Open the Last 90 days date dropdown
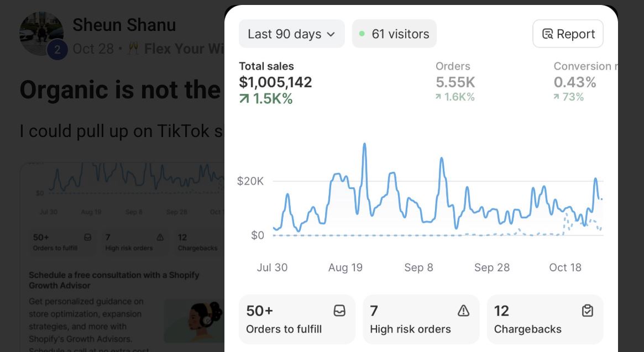The width and height of the screenshot is (644, 352). pyautogui.click(x=291, y=34)
